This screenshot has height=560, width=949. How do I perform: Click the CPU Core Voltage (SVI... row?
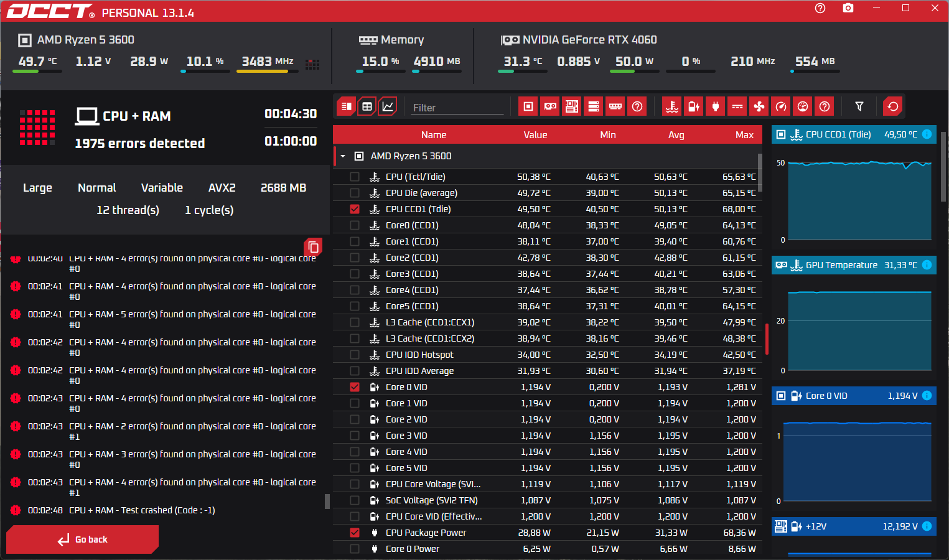tap(548, 484)
